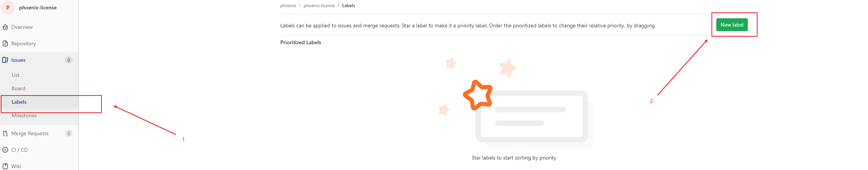
Task: Click the Wiki book icon
Action: click(x=5, y=166)
